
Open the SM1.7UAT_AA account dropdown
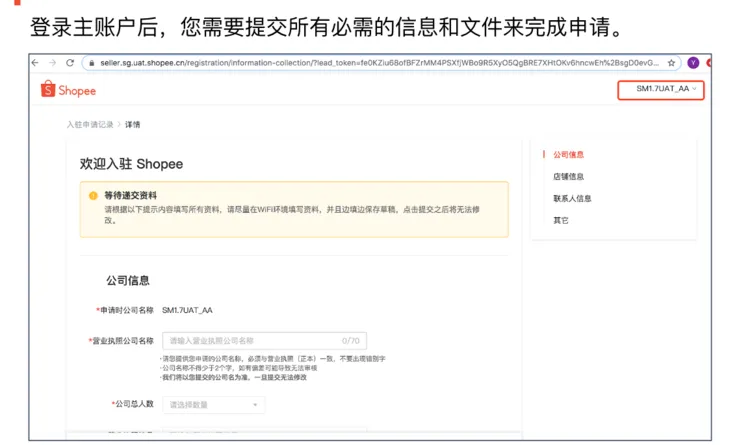tap(661, 90)
